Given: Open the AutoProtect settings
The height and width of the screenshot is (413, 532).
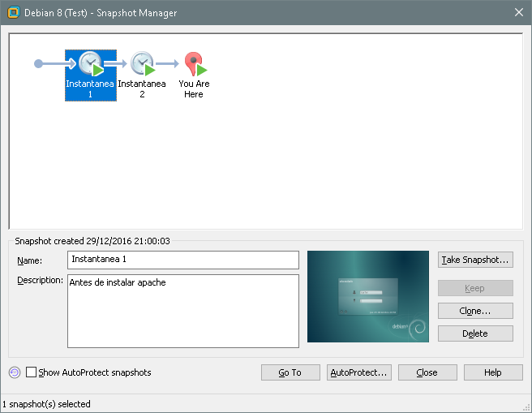Looking at the screenshot, I should click(359, 372).
